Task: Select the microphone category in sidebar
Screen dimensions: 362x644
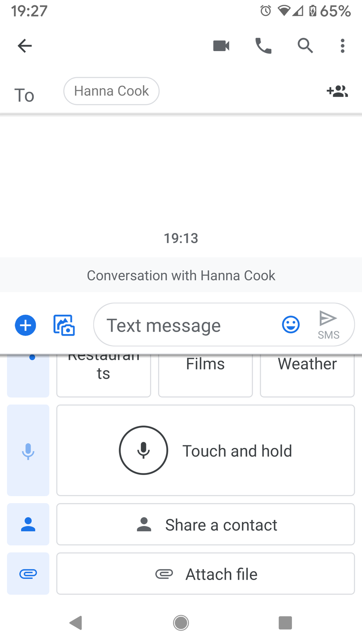Action: (x=28, y=450)
